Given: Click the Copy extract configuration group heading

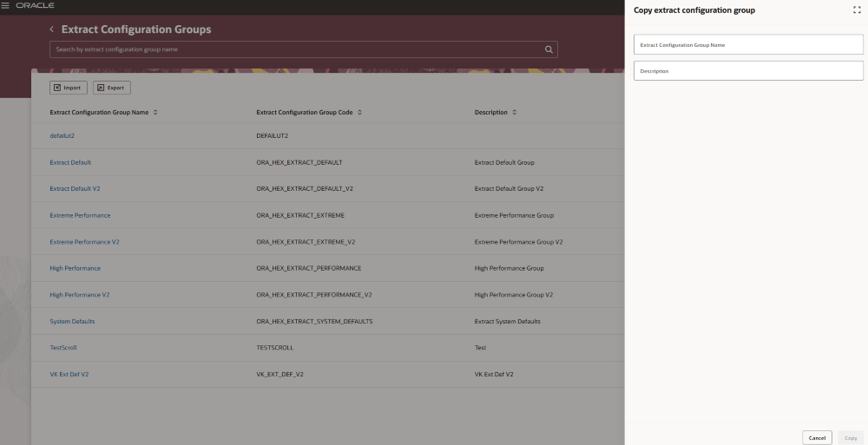Looking at the screenshot, I should point(694,10).
